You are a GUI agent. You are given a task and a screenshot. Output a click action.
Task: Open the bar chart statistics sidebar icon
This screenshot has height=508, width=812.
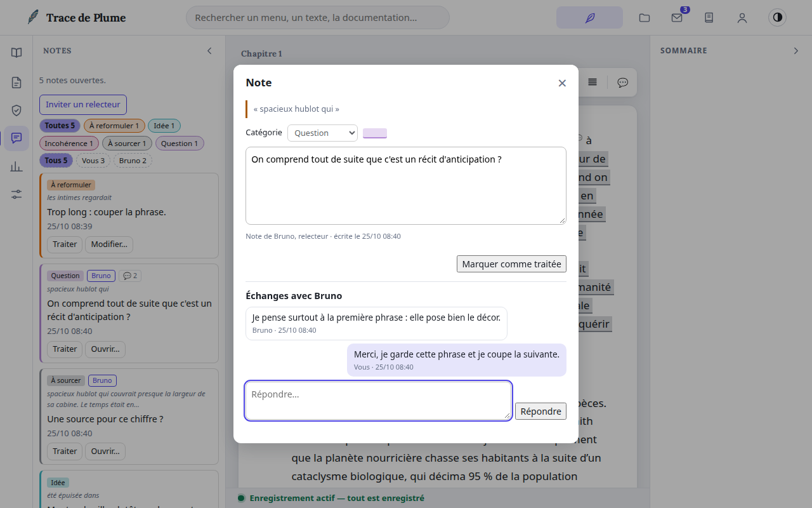coord(16,166)
